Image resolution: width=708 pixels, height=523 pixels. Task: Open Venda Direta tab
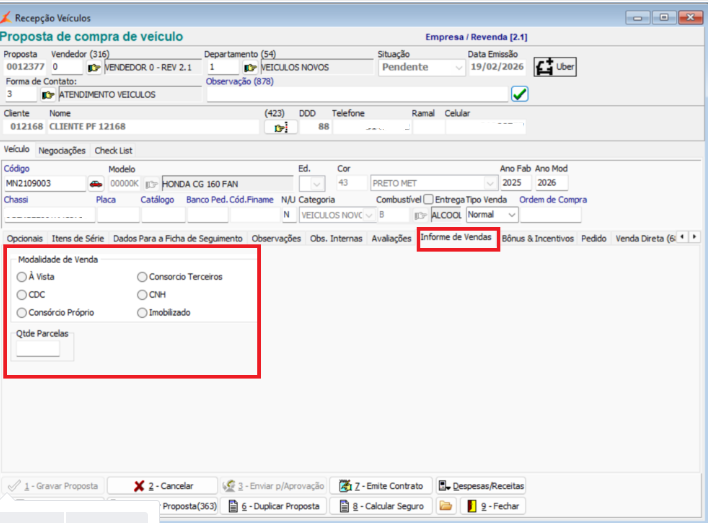(645, 238)
